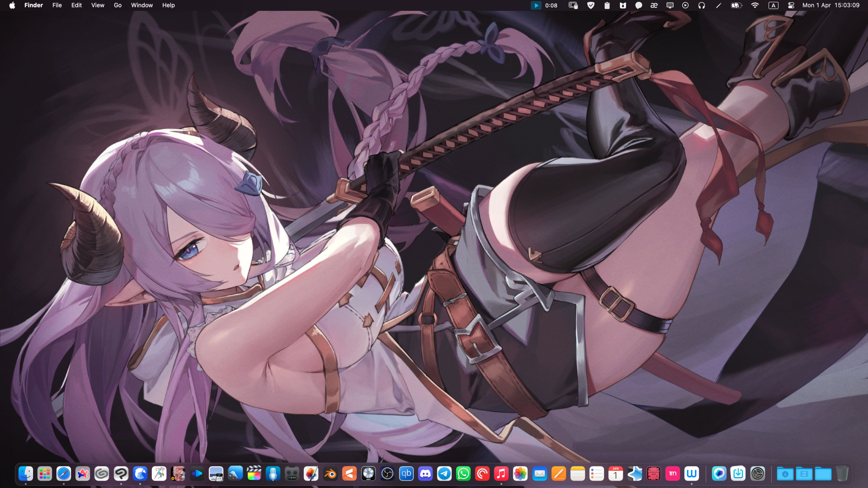Open the headphones menu bar icon

701,5
